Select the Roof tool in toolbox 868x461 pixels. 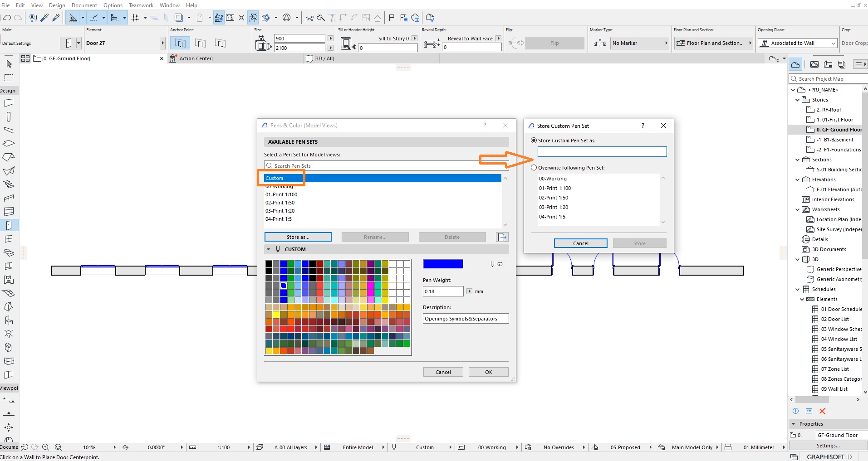pos(9,157)
